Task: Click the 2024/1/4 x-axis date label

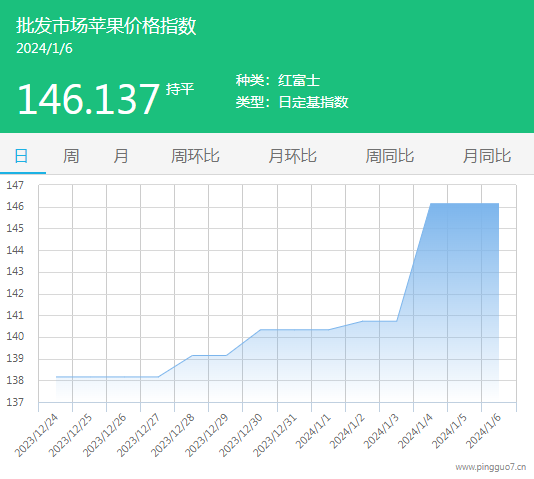Action: (415, 431)
